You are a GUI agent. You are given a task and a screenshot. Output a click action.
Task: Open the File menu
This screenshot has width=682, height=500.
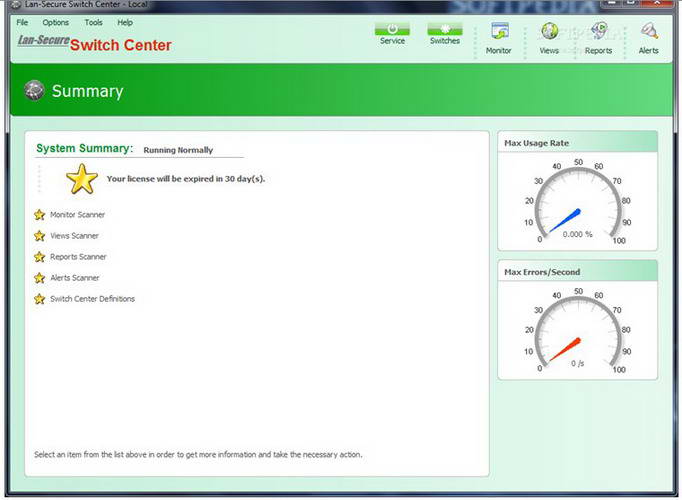coord(22,22)
